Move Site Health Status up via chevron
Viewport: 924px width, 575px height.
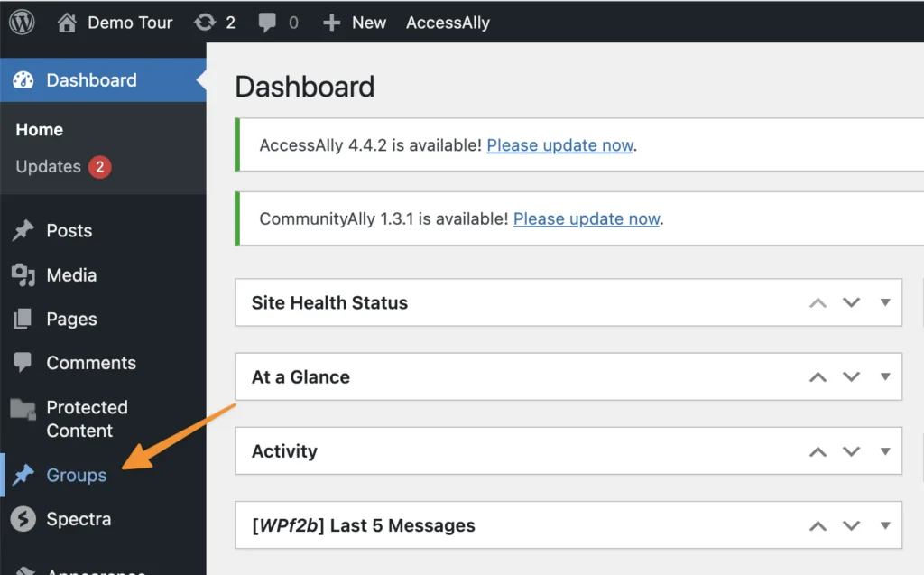pyautogui.click(x=818, y=302)
